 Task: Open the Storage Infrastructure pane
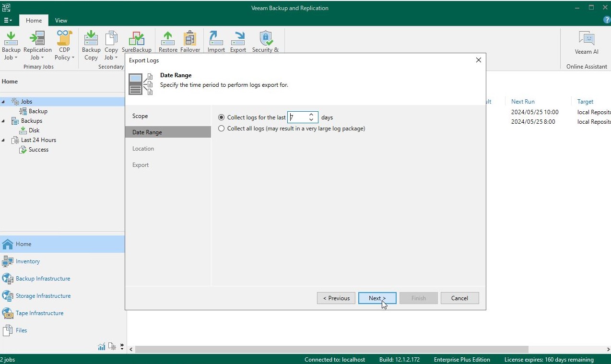(x=62, y=296)
